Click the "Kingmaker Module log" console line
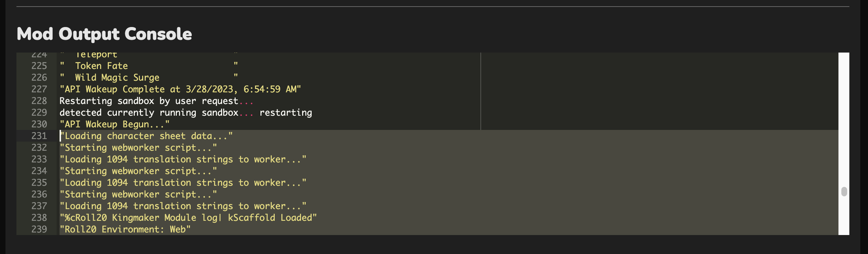Image resolution: width=868 pixels, height=254 pixels. coord(189,218)
